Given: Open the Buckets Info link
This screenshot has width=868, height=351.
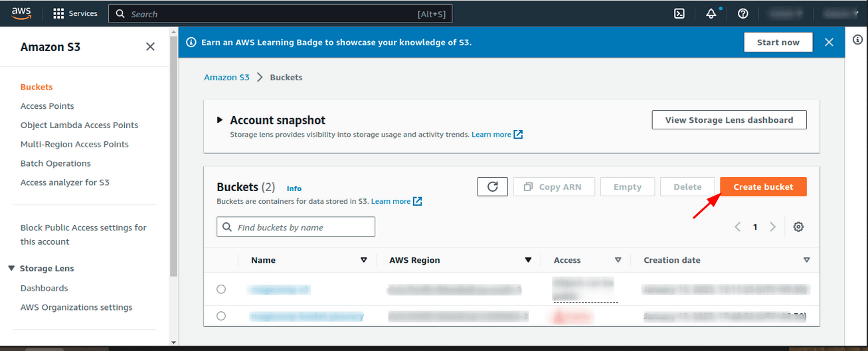Looking at the screenshot, I should 294,188.
